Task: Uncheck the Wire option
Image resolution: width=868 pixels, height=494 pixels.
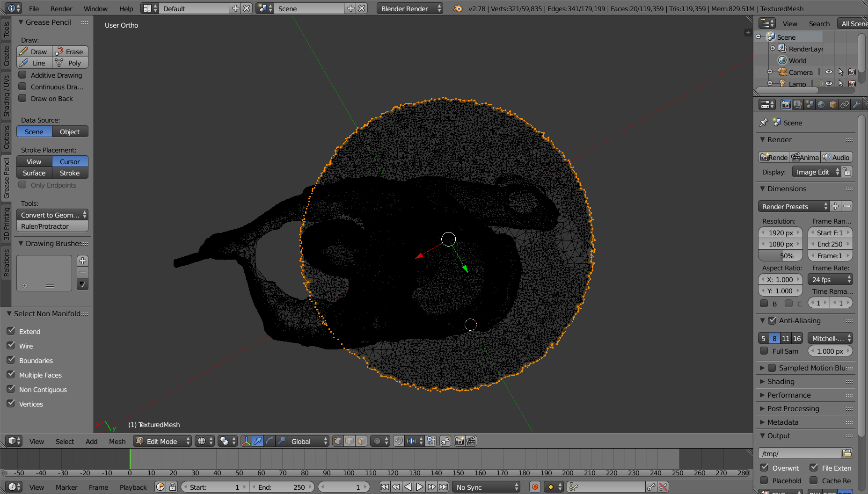Action: (11, 345)
